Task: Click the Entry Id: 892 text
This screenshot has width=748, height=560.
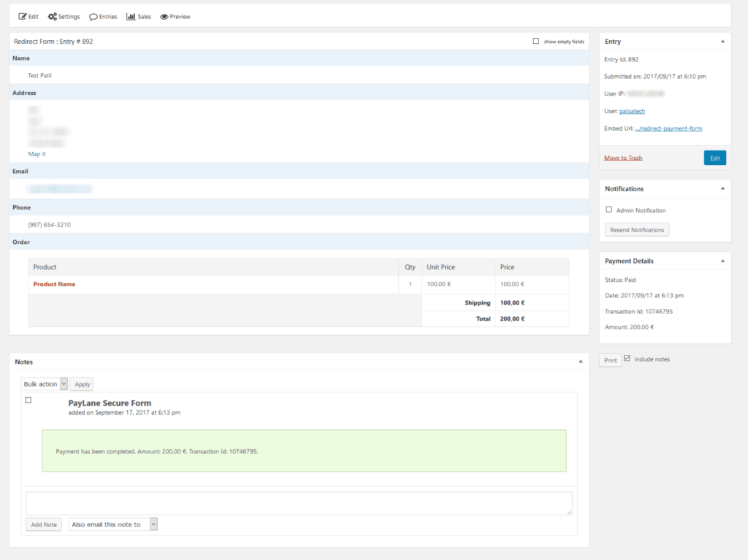Action: (621, 60)
